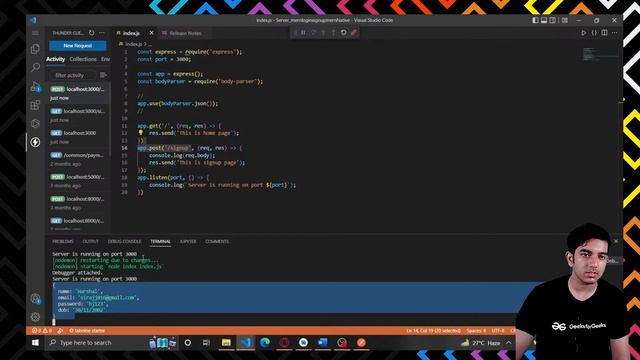The width and height of the screenshot is (640, 360).
Task: Open the Output panel tab
Action: coord(91,242)
